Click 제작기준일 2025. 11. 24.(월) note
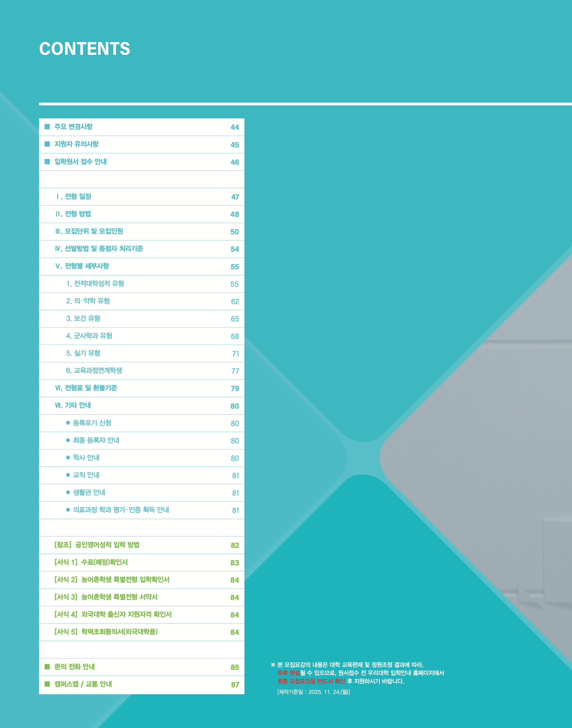 coord(313,692)
